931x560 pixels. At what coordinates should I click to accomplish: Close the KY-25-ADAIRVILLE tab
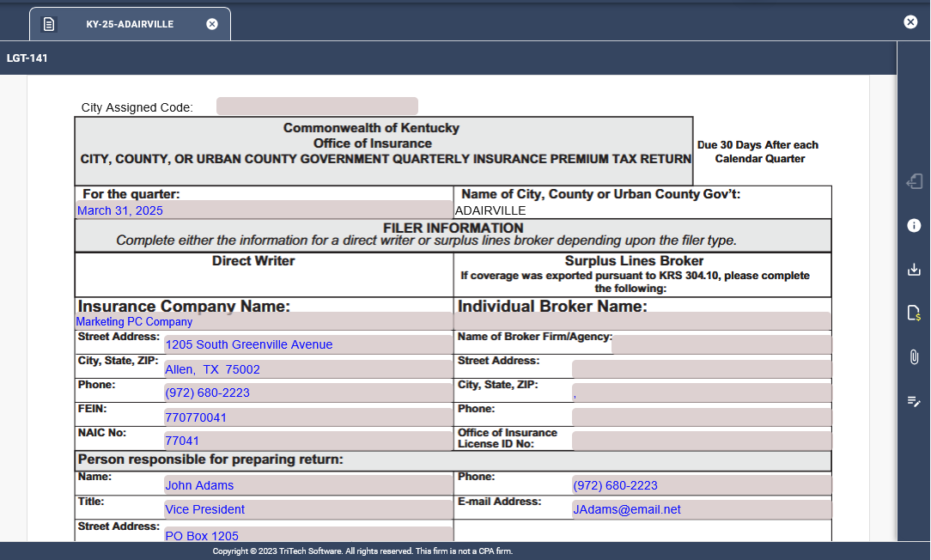tap(212, 24)
